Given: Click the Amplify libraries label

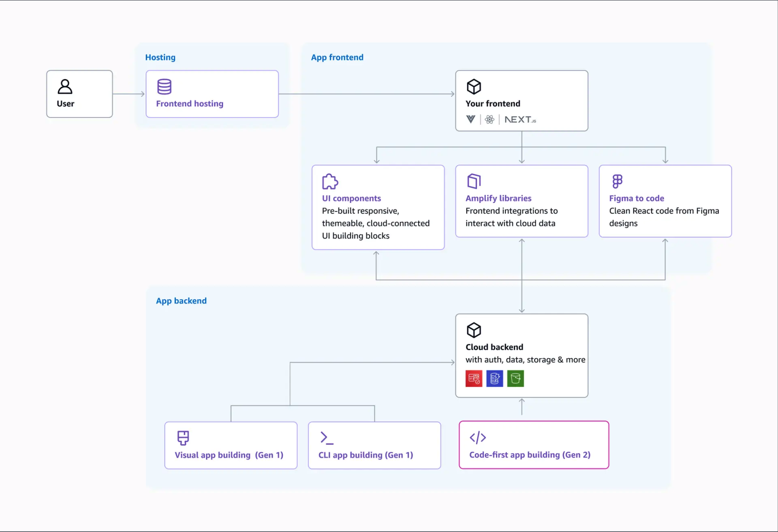Looking at the screenshot, I should 498,198.
